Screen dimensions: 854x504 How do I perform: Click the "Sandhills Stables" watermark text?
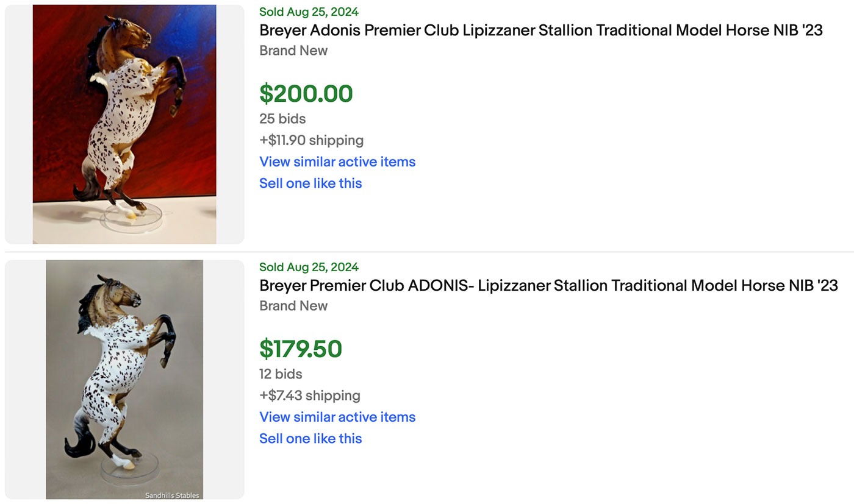pyautogui.click(x=172, y=495)
